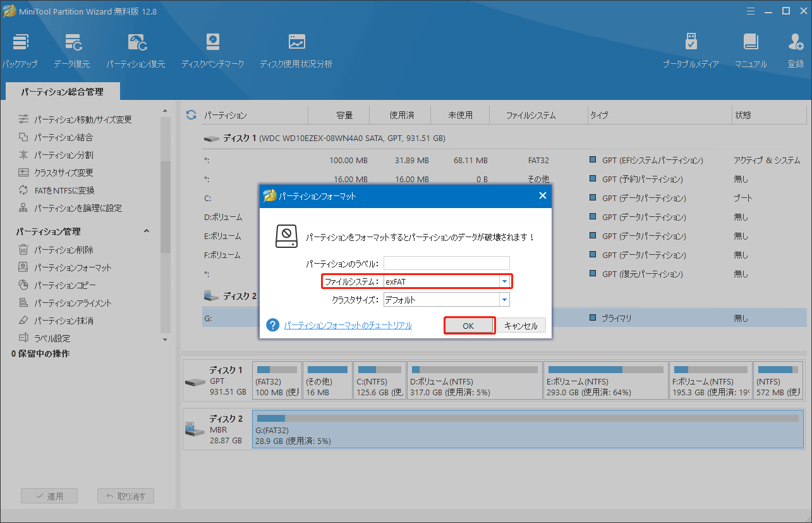This screenshot has width=812, height=523.
Task: Launch データ復元 data recovery
Action: click(71, 51)
